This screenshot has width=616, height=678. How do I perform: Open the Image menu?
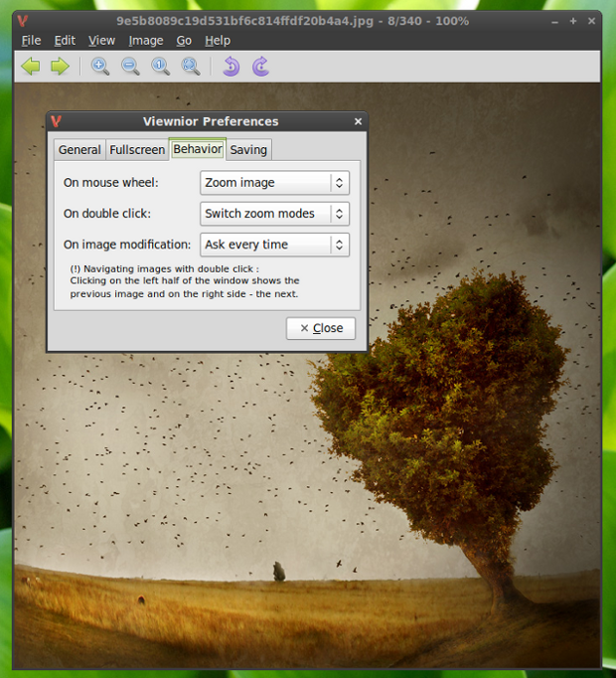(x=146, y=41)
